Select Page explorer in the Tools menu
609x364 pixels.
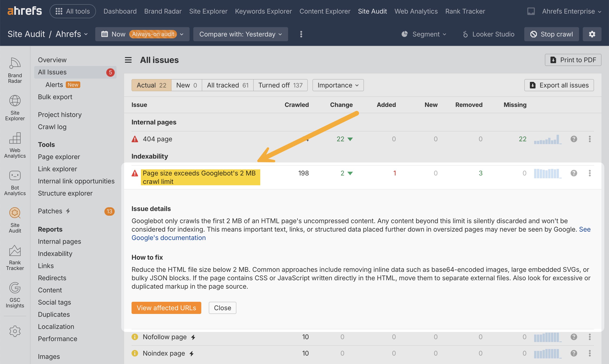click(59, 157)
